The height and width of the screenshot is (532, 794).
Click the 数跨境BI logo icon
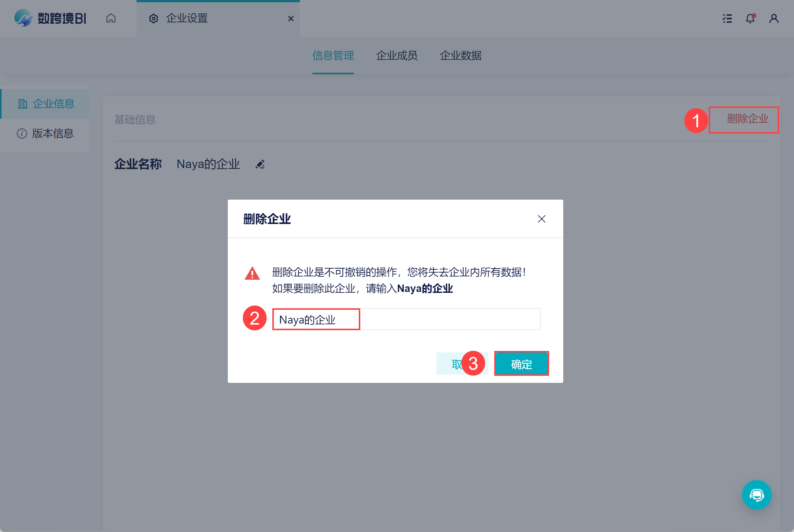23,18
